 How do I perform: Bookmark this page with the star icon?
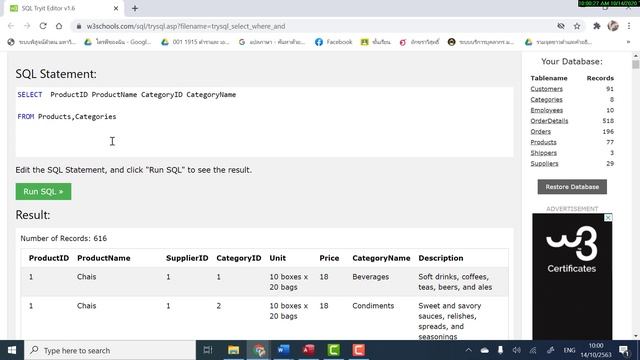[577, 26]
